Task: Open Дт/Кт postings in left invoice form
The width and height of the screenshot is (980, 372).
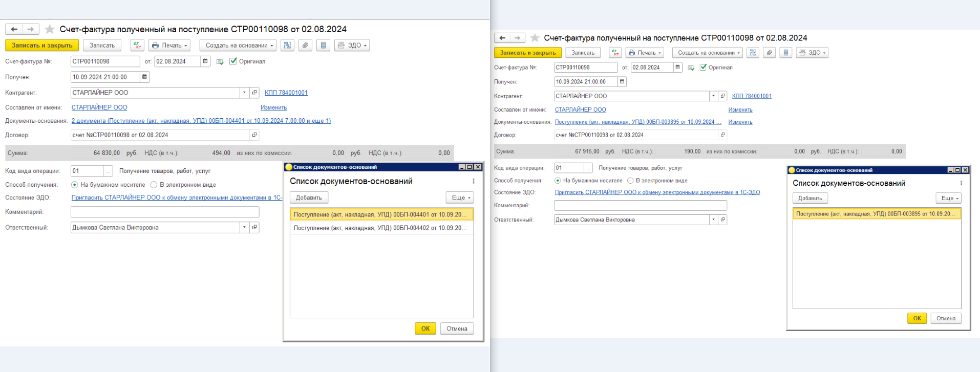Action: tap(137, 46)
